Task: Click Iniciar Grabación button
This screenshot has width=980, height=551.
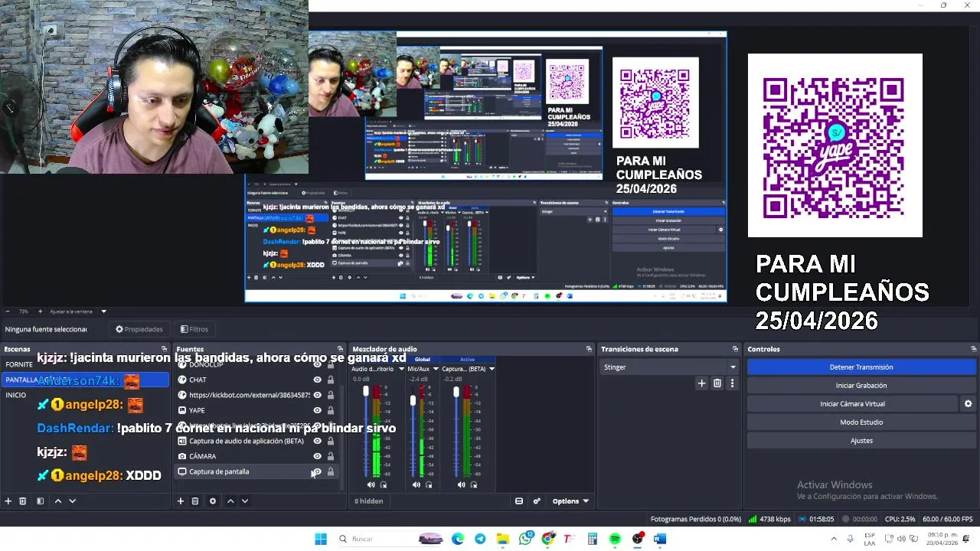Action: [x=861, y=386]
